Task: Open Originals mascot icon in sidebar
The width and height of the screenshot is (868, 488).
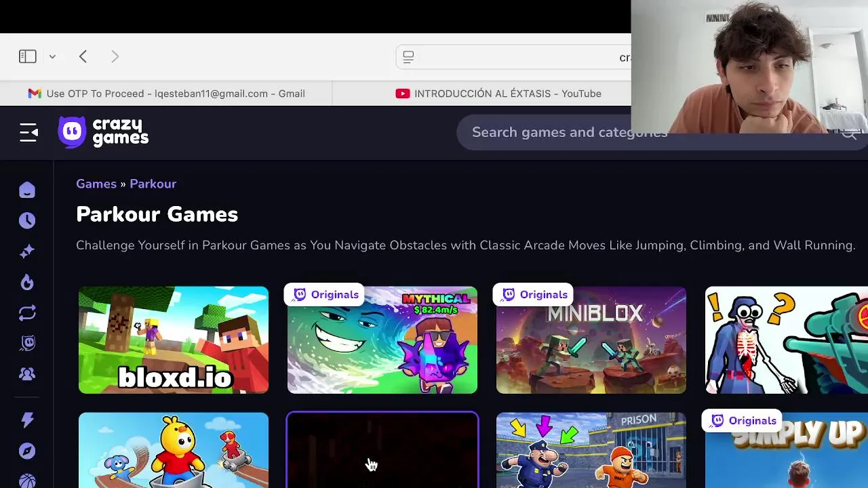Action: pos(27,344)
